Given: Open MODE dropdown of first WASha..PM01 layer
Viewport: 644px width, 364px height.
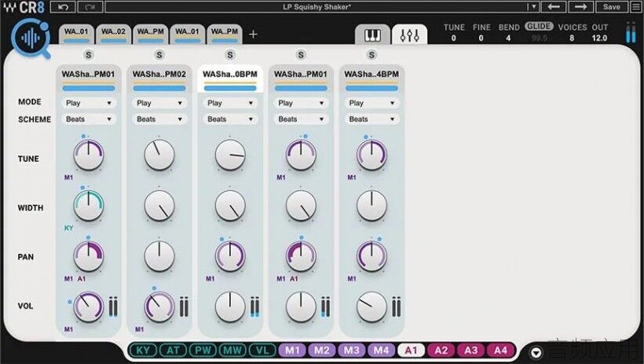Looking at the screenshot, I should click(89, 103).
